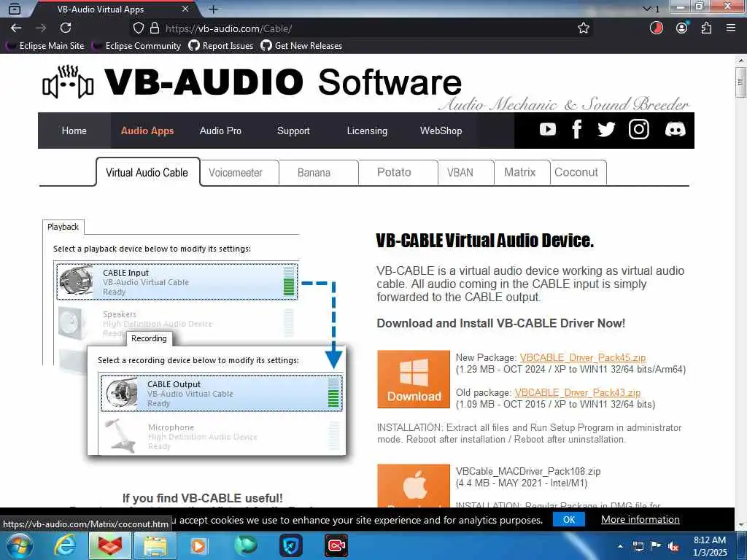Accept cookies with the OK button

click(x=569, y=519)
